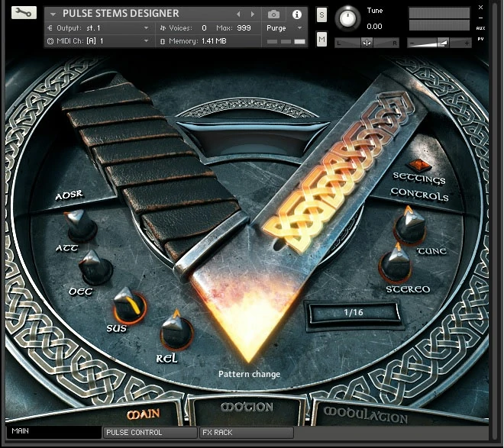Toggle Mute with the M button
This screenshot has width=504, height=448.
[x=321, y=40]
